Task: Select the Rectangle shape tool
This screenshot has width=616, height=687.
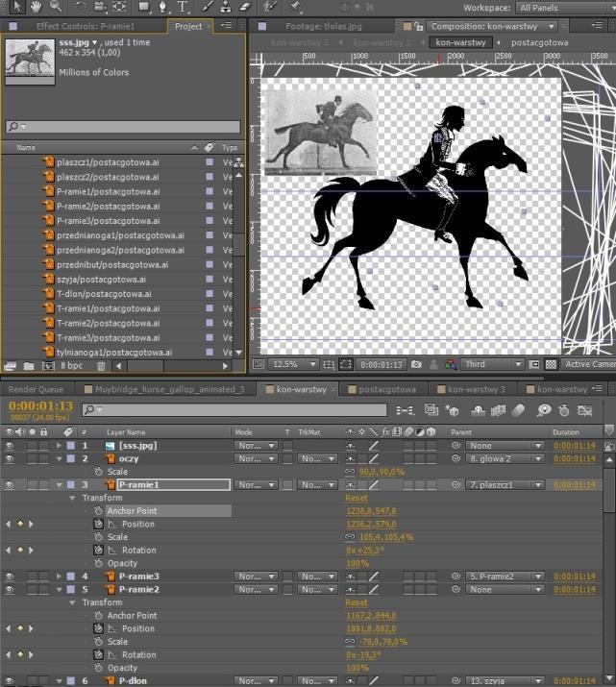Action: [144, 7]
